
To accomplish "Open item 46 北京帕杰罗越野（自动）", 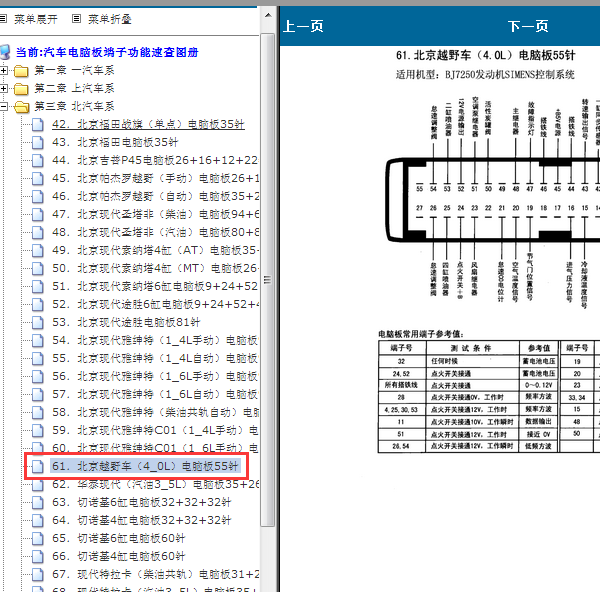I will (x=155, y=196).
